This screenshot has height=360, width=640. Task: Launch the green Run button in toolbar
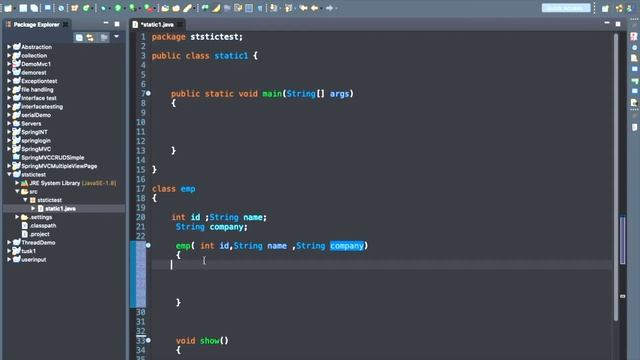click(x=118, y=8)
